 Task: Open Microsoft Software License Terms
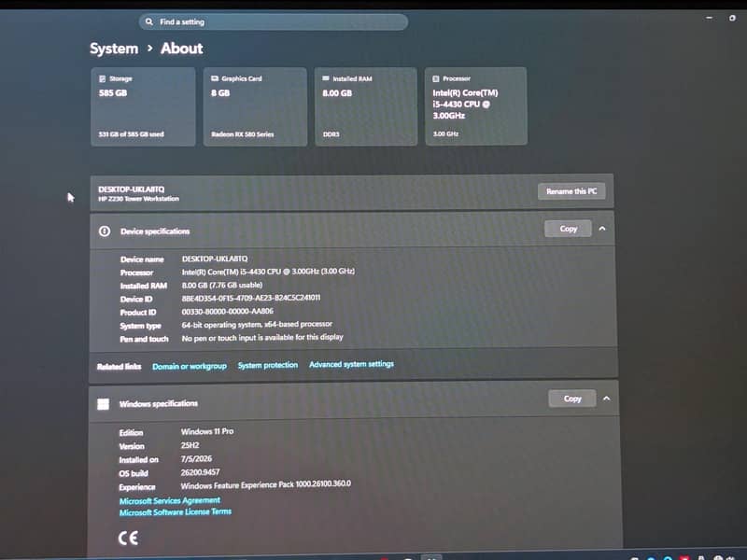pos(176,511)
